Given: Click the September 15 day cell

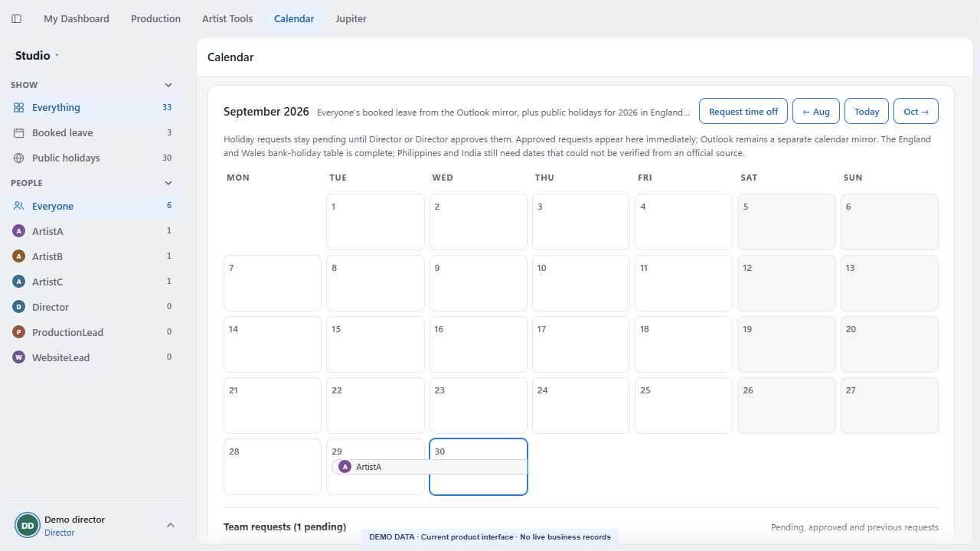Looking at the screenshot, I should click(375, 344).
